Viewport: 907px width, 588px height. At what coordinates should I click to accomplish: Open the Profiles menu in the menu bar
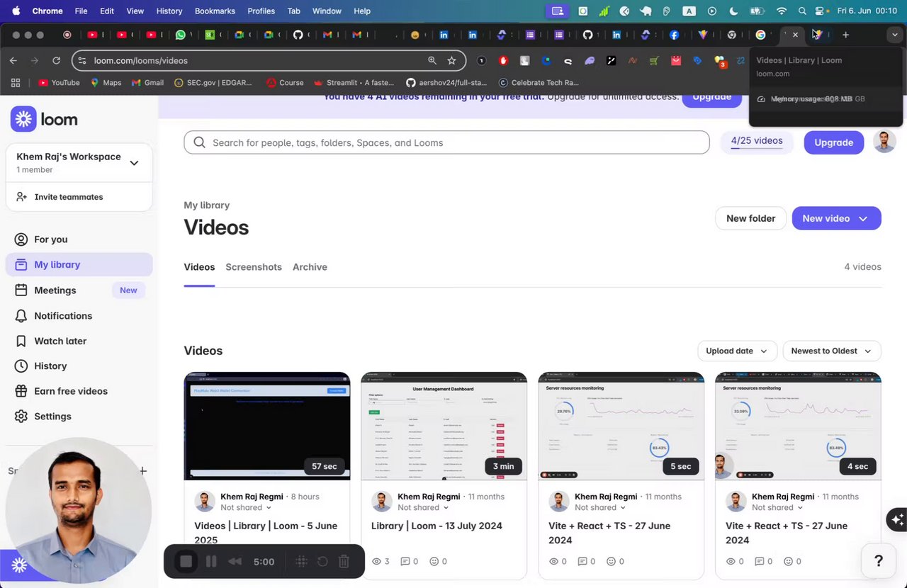[261, 11]
